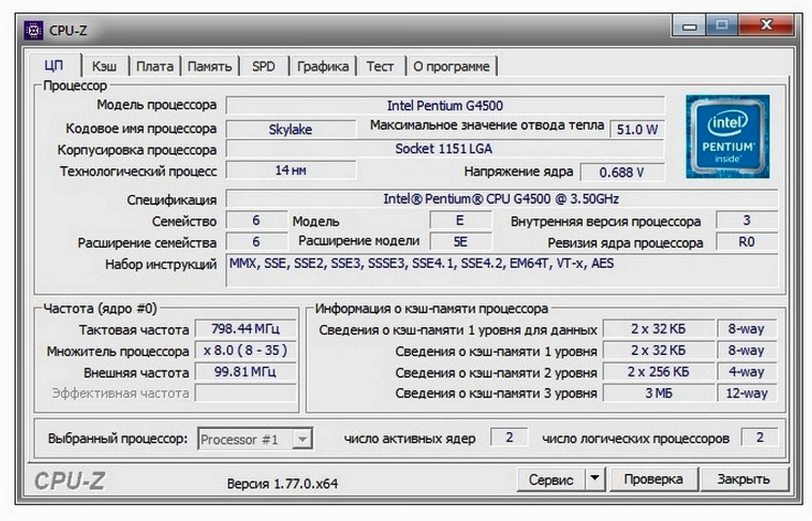The image size is (812, 521).
Task: Select the ЦП tab
Action: 54,65
